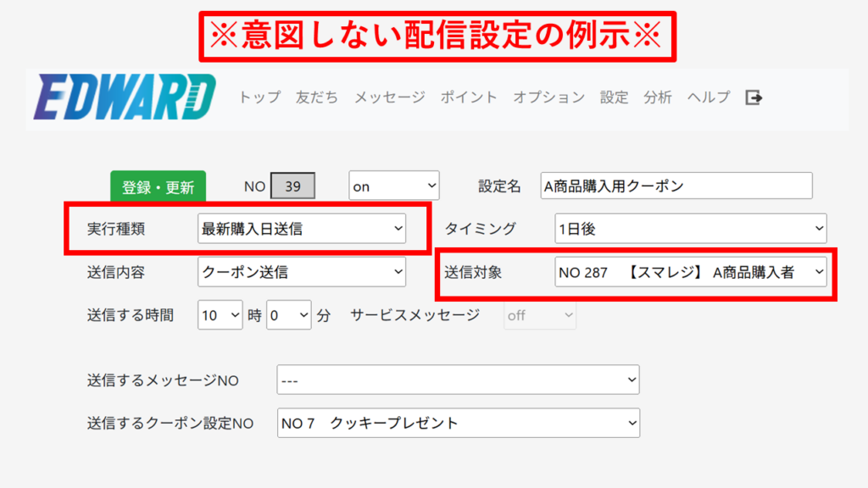Select the オプション menu item

[548, 97]
